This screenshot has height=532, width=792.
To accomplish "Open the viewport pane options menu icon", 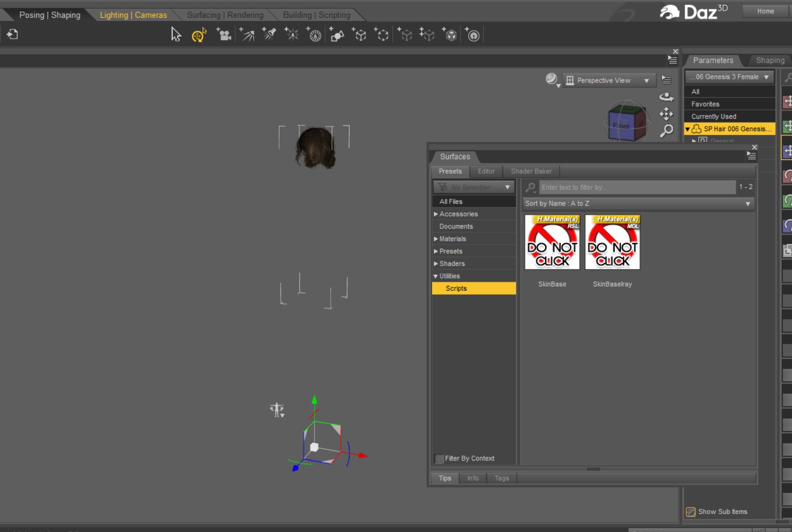I will pyautogui.click(x=672, y=60).
